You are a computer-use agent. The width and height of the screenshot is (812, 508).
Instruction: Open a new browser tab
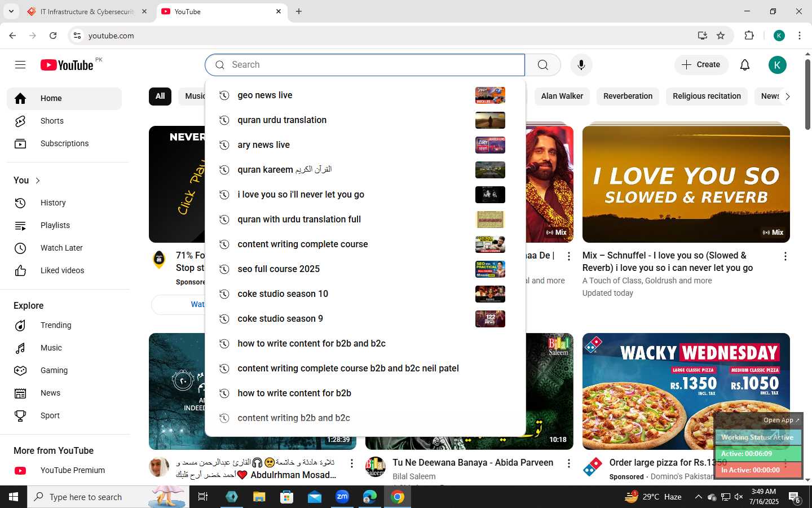pos(299,11)
